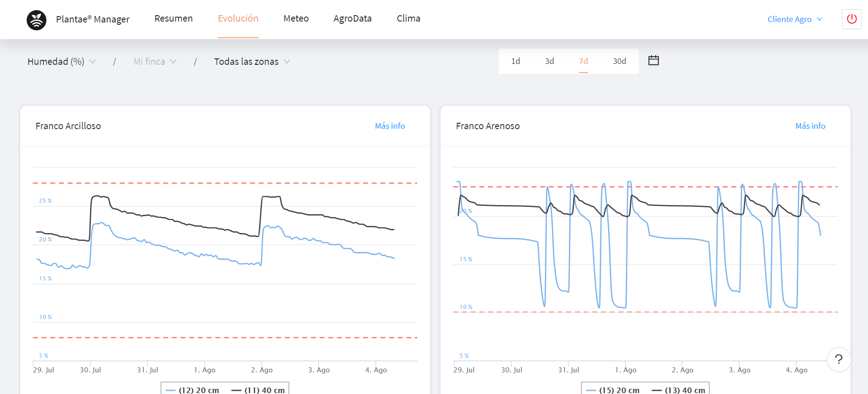The width and height of the screenshot is (868, 394).
Task: Expand the Todas las zonas dropdown
Action: pos(251,62)
